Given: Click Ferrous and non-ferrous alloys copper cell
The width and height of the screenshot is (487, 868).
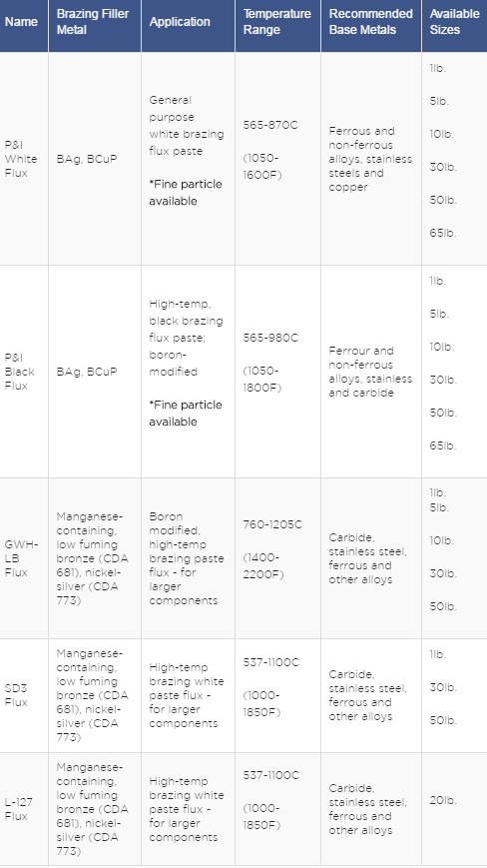Looking at the screenshot, I should pyautogui.click(x=370, y=159).
